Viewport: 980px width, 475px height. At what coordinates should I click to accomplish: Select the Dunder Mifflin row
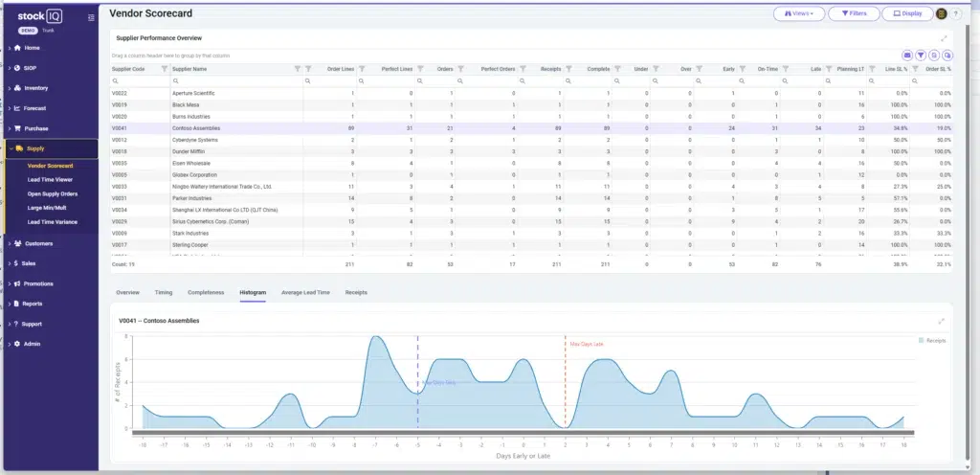[531, 151]
